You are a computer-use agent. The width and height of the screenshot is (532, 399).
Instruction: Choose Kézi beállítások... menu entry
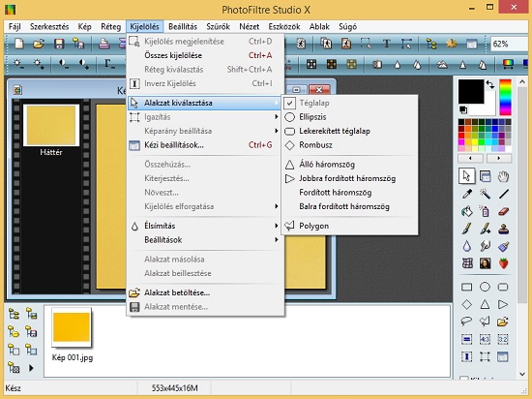coord(205,145)
